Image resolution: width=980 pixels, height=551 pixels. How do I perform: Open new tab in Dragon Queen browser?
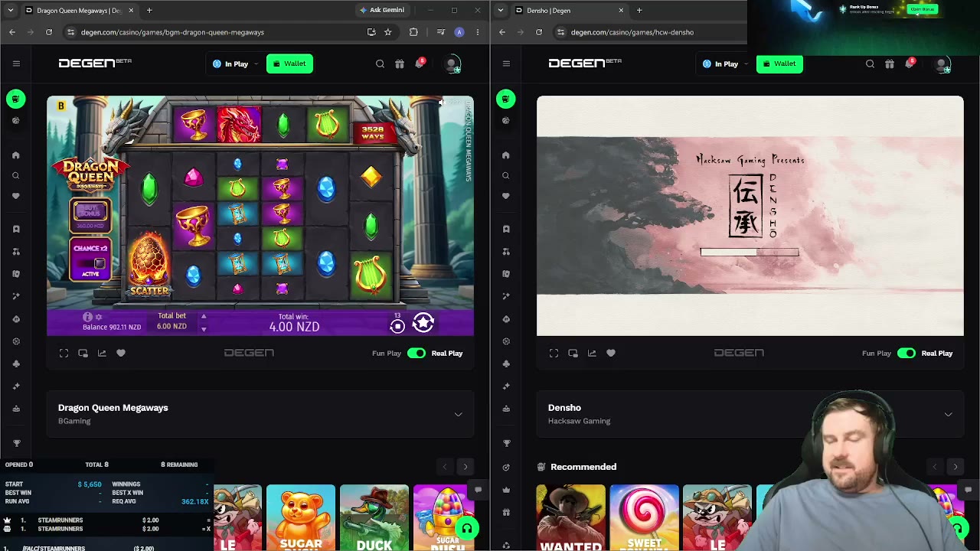(149, 10)
